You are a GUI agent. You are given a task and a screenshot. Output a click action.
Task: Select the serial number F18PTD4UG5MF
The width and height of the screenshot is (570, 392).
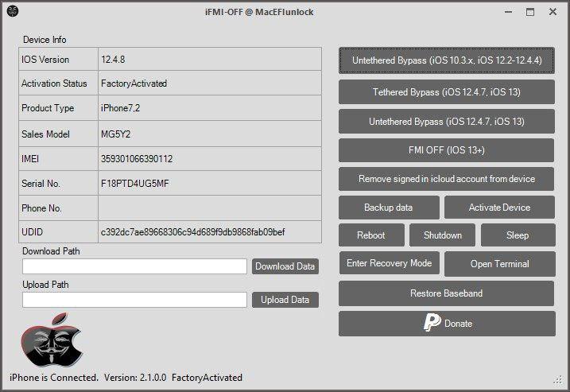pos(210,183)
